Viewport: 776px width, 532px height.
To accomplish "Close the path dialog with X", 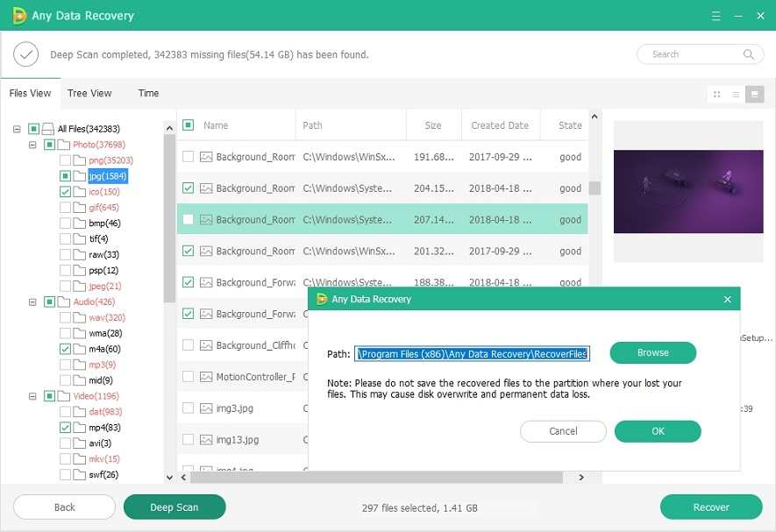I will pyautogui.click(x=727, y=299).
